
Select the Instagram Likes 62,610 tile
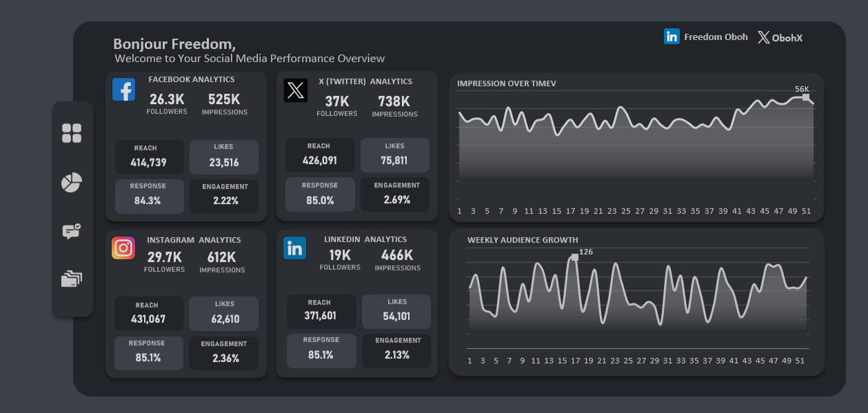click(224, 314)
